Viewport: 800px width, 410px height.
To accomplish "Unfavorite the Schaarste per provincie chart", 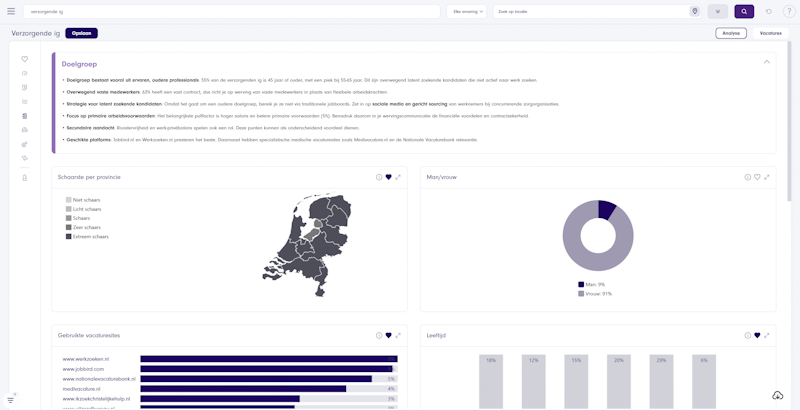I will pos(388,177).
